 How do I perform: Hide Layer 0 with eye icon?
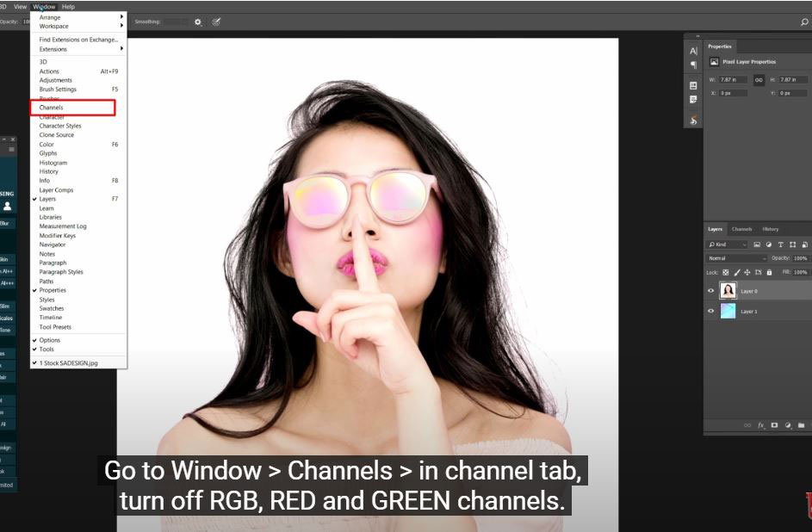[710, 291]
